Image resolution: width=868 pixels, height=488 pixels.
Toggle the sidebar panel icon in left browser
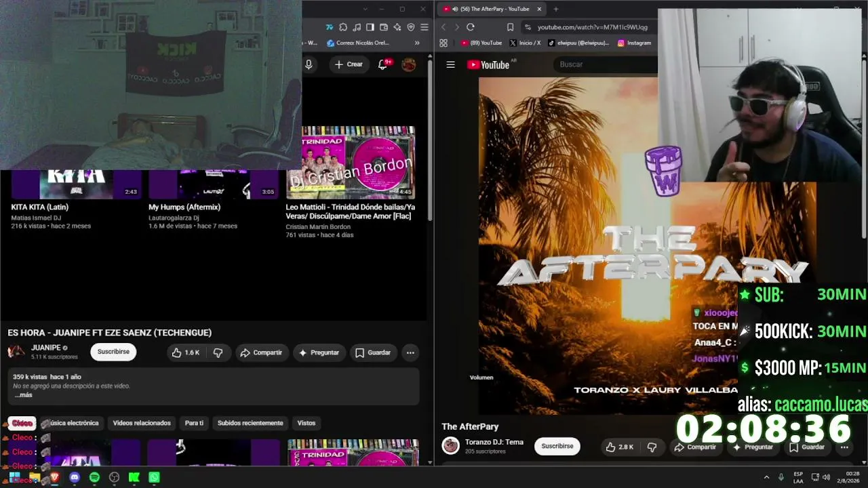pos(370,27)
